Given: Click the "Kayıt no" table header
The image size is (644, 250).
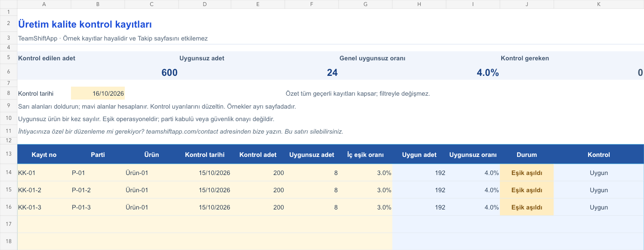Looking at the screenshot, I should (44, 155).
